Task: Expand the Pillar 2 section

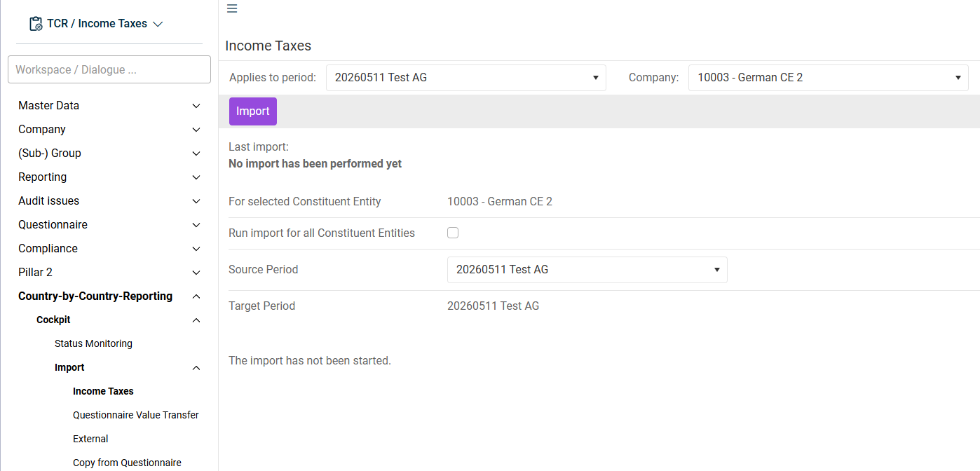Action: pos(109,273)
